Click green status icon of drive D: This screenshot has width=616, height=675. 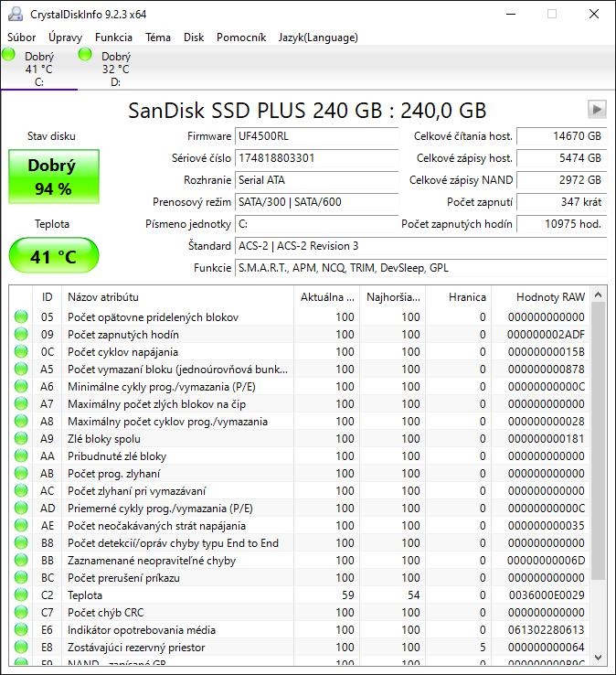[x=85, y=55]
